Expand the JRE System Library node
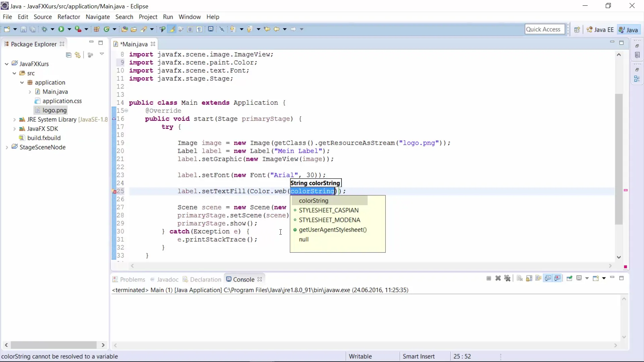The width and height of the screenshot is (644, 362). (x=14, y=120)
